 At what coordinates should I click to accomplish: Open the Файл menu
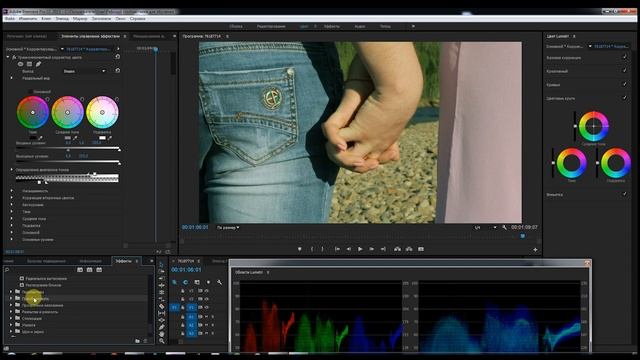(x=10, y=19)
